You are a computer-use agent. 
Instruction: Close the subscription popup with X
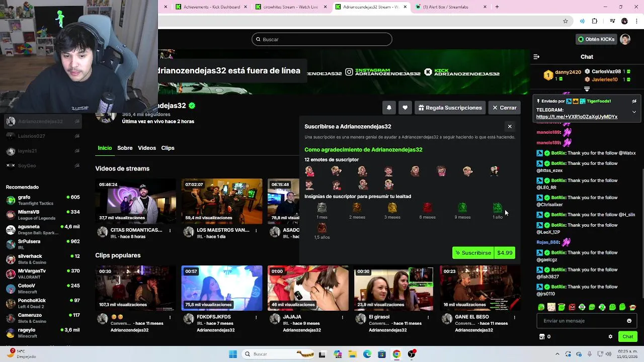tap(510, 127)
